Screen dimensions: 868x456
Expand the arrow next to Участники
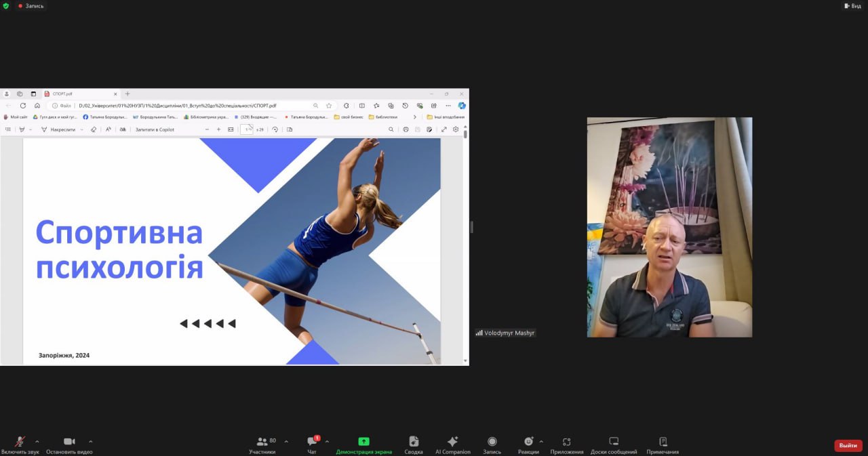pos(286,441)
